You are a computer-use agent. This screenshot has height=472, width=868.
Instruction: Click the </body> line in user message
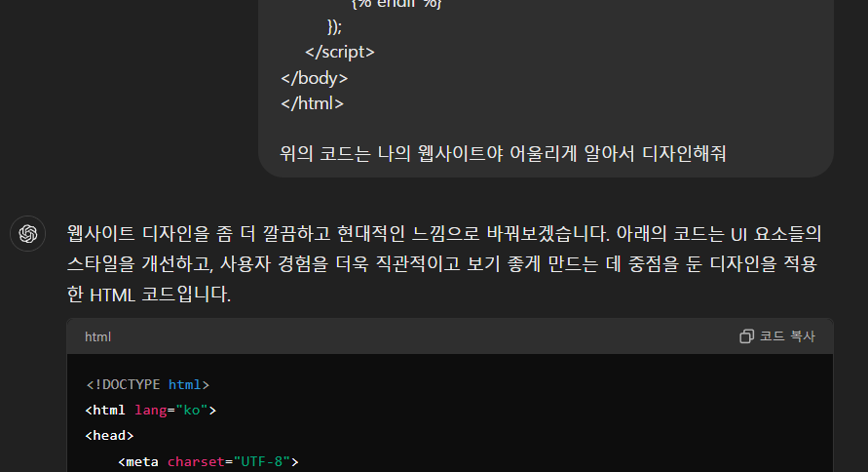coord(315,78)
